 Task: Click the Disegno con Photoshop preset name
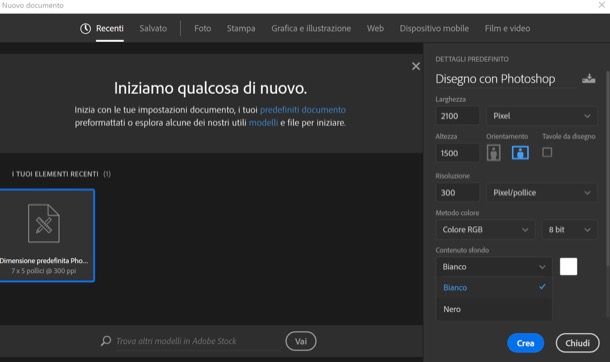point(495,79)
